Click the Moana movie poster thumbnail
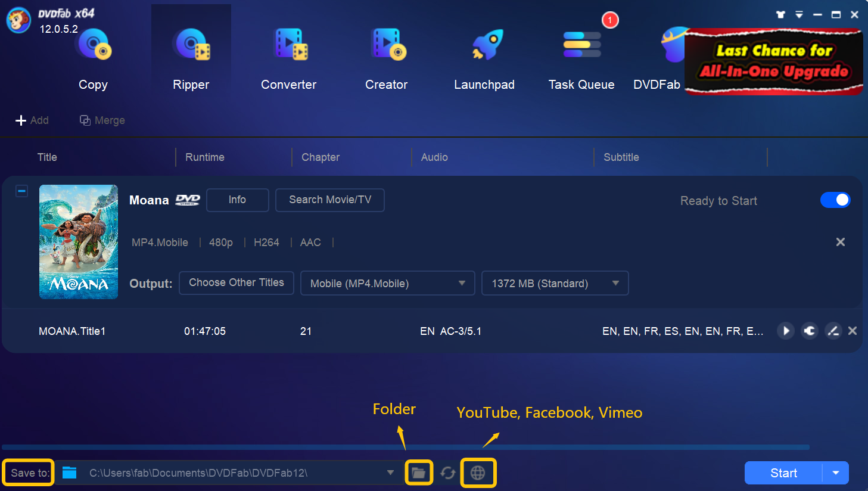The image size is (868, 491). [x=79, y=242]
